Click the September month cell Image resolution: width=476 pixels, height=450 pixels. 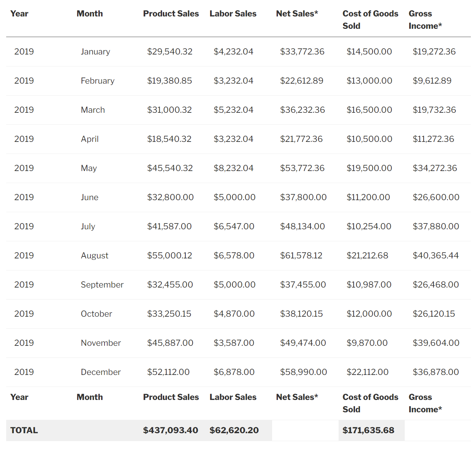coord(102,285)
